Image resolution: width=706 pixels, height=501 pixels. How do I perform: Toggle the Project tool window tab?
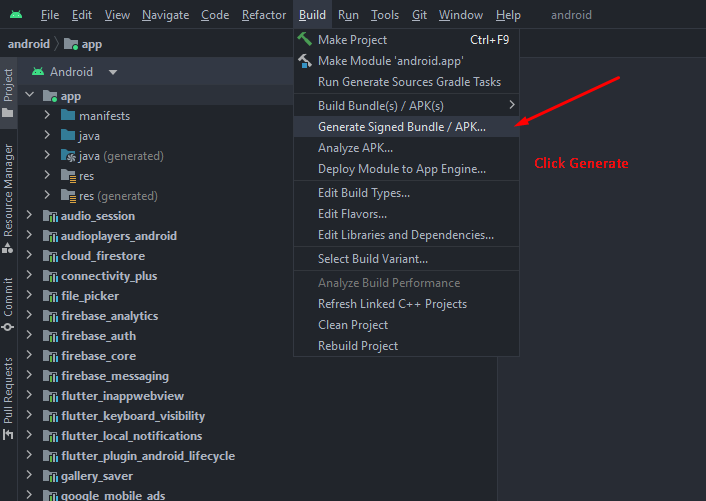pos(9,92)
